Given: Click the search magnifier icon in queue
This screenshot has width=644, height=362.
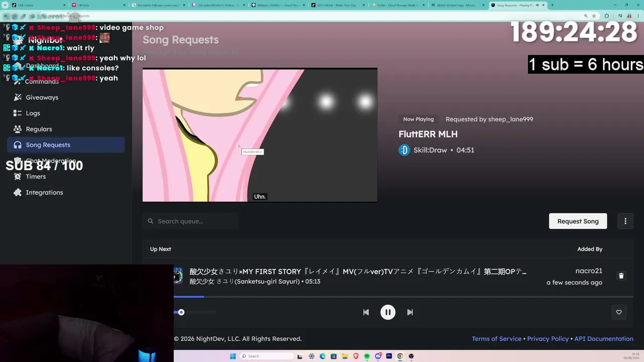Looking at the screenshot, I should tap(150, 221).
